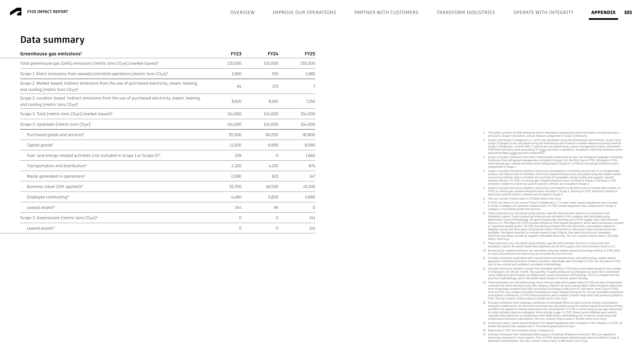This screenshot has width=644, height=362.
Task: Click FY24 Capital goods value 6,690
Action: [x=273, y=145]
